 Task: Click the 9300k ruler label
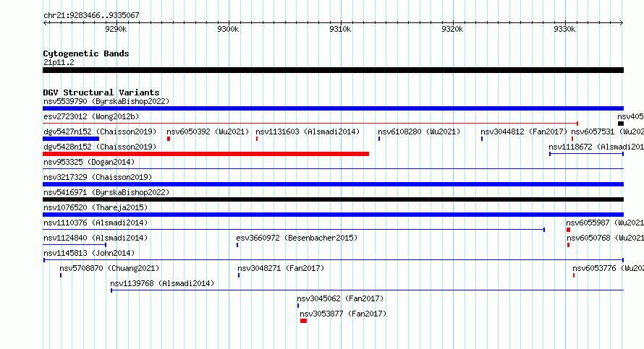[228, 29]
